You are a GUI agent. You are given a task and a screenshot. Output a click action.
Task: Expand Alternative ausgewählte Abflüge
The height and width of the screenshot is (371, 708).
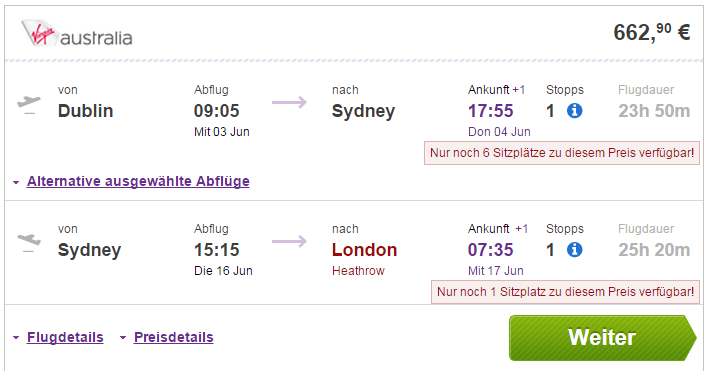(138, 181)
